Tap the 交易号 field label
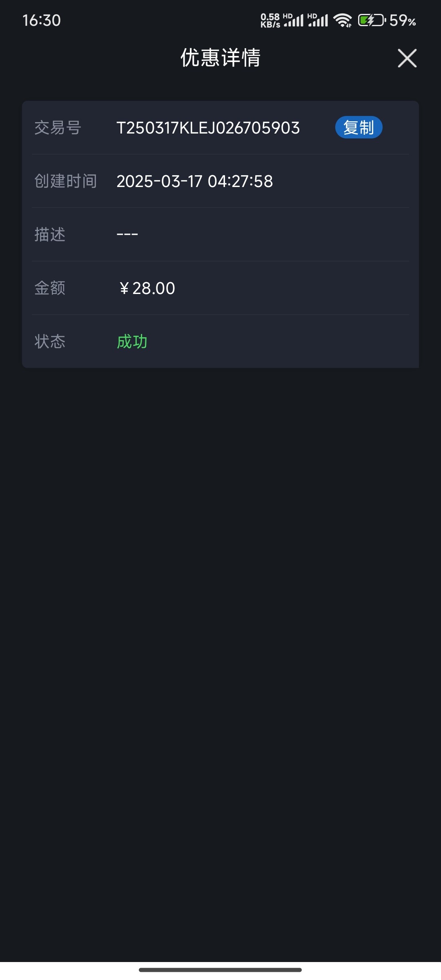The height and width of the screenshot is (980, 441). click(x=58, y=128)
